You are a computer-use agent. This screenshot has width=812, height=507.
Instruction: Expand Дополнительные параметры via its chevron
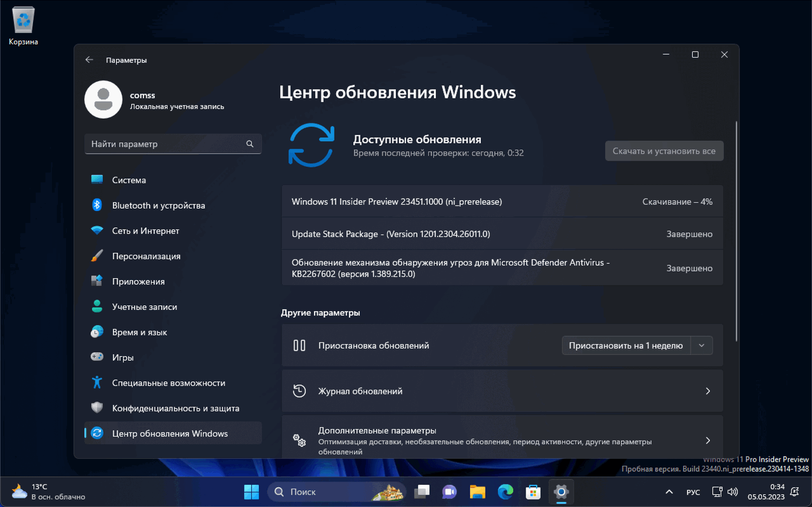coord(708,440)
